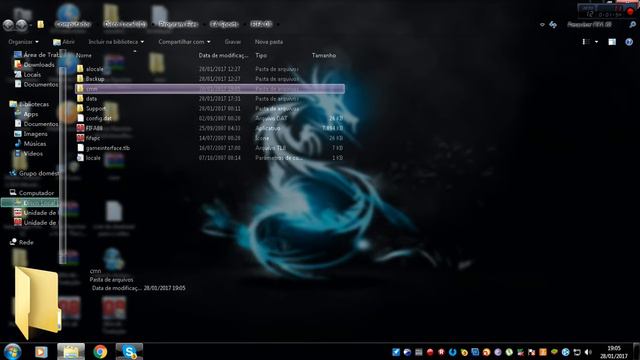
Task: Click the change view icon
Action: pyautogui.click(x=586, y=42)
